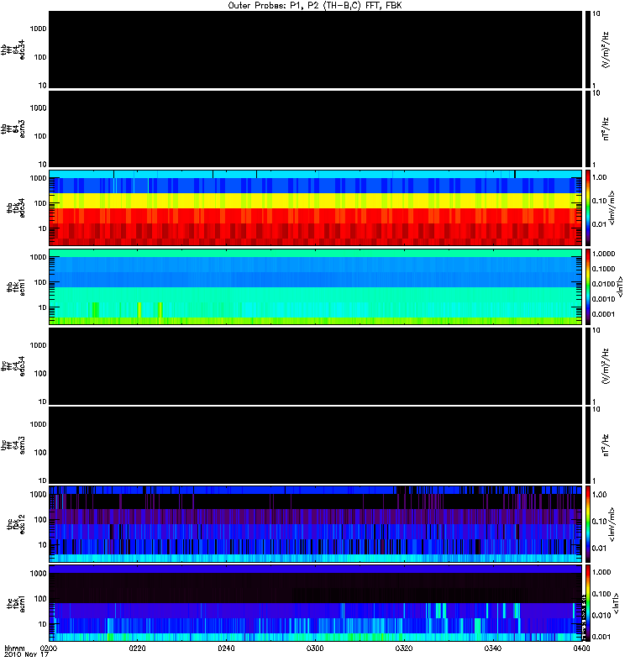Click the <|nT|> unit label of thc fbk scm1
The image size is (630, 672).
pyautogui.click(x=617, y=603)
